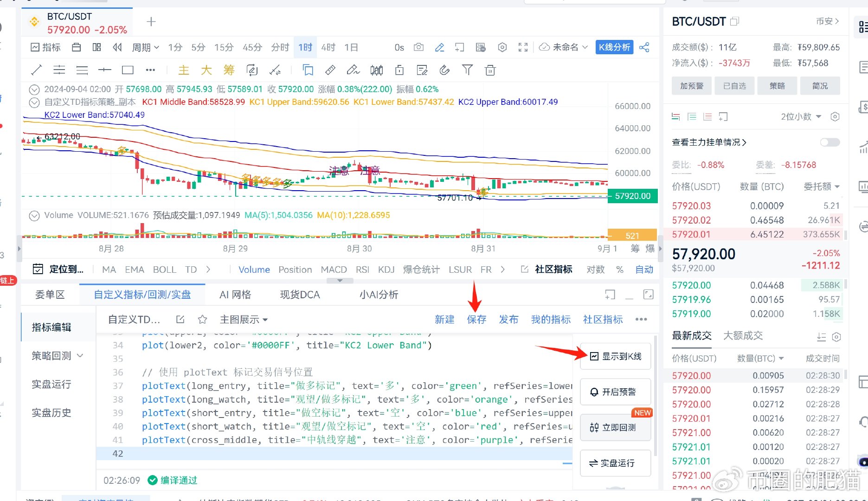Delete drawings with trash icon

(490, 70)
